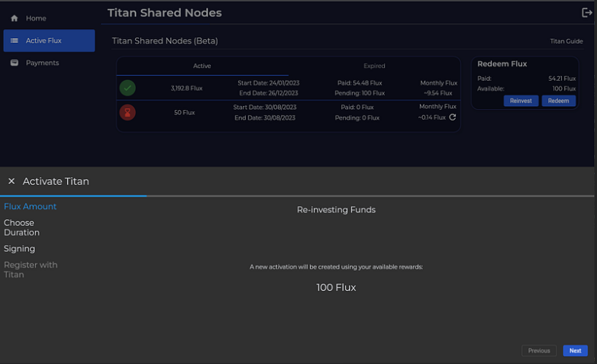The width and height of the screenshot is (597, 364).
Task: Click the Home house icon in sidebar
Action: click(15, 18)
